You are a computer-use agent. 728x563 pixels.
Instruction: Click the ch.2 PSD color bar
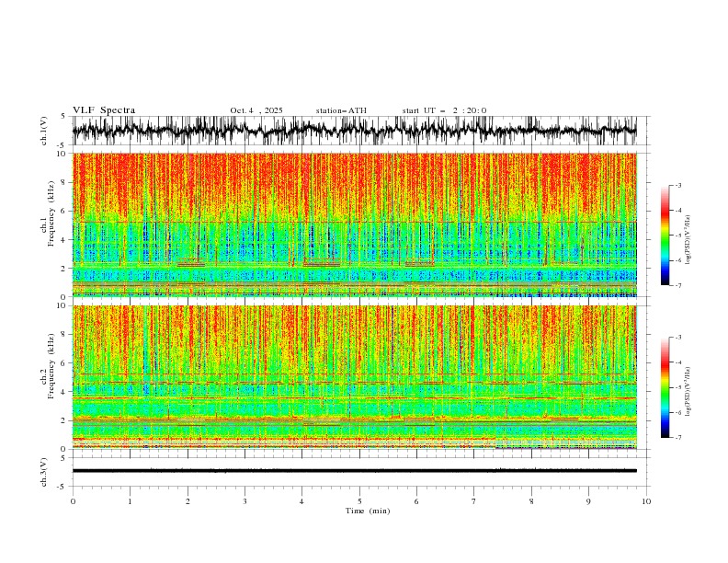coord(665,387)
